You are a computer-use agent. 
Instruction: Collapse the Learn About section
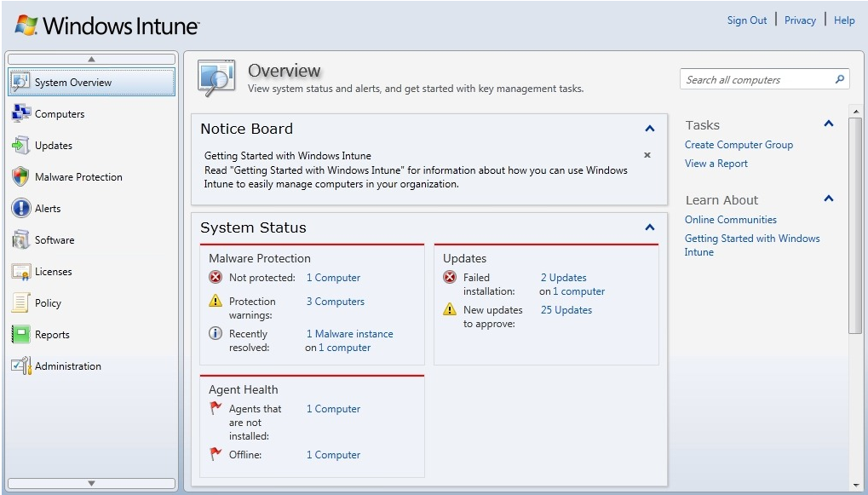829,199
